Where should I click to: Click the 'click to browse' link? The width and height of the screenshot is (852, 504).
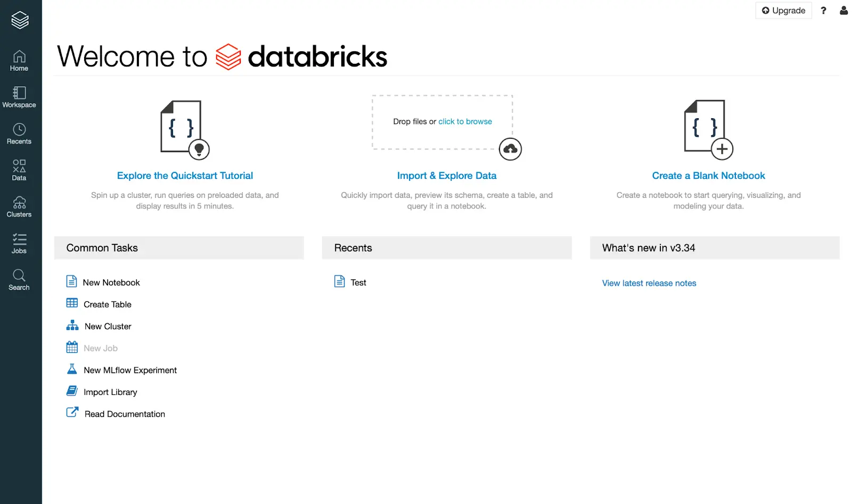pos(465,121)
